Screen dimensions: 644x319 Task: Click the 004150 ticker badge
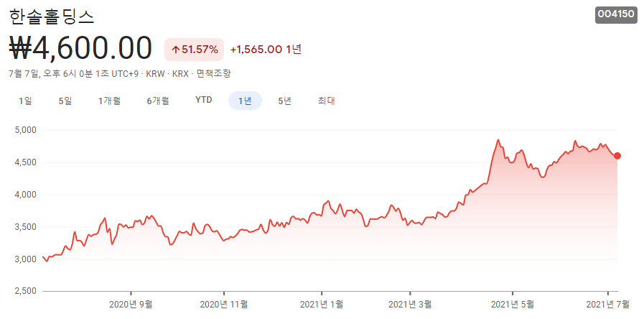616,14
